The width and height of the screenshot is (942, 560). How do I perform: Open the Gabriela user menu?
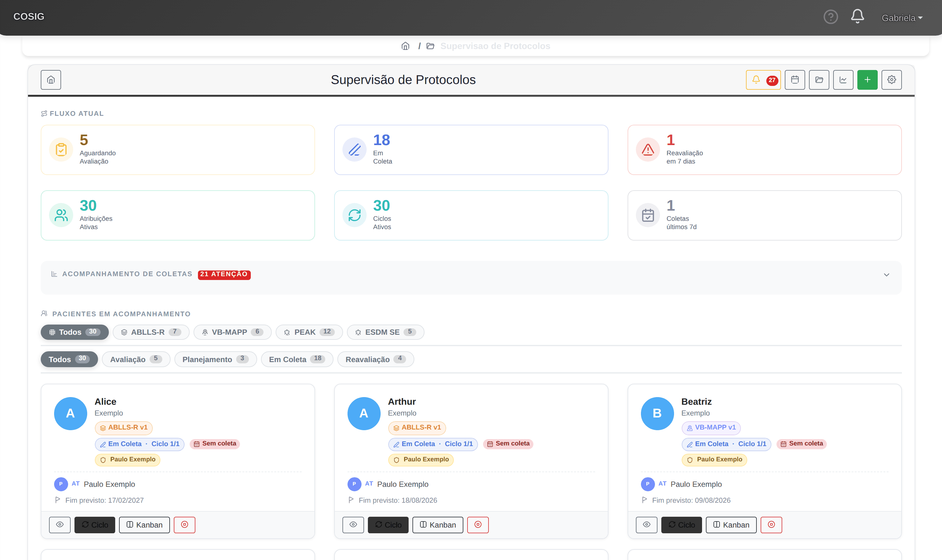coord(902,18)
